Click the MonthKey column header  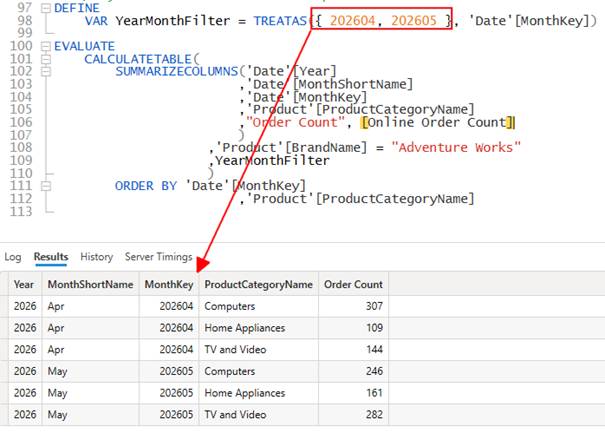169,284
